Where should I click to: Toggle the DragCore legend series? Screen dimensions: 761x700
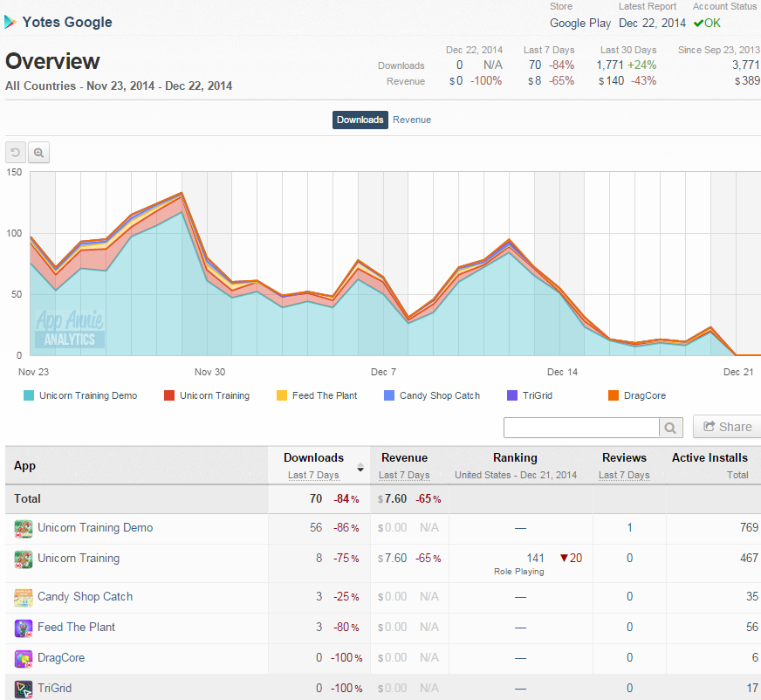coord(637,395)
